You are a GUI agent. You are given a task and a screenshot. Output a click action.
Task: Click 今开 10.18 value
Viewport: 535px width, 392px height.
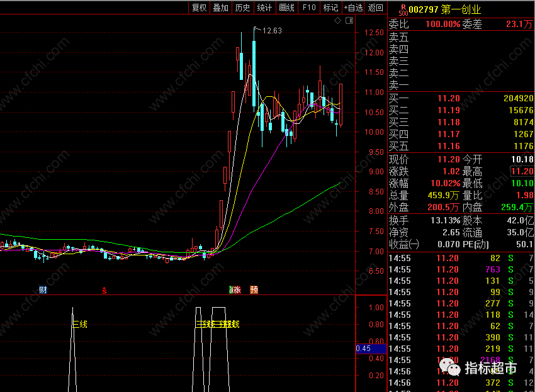[522, 159]
